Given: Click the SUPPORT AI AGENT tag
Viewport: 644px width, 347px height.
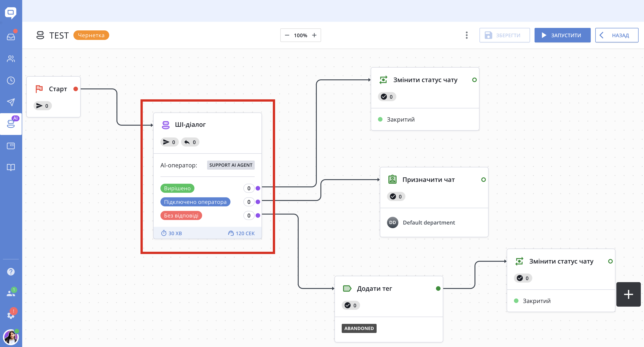Looking at the screenshot, I should (x=231, y=165).
